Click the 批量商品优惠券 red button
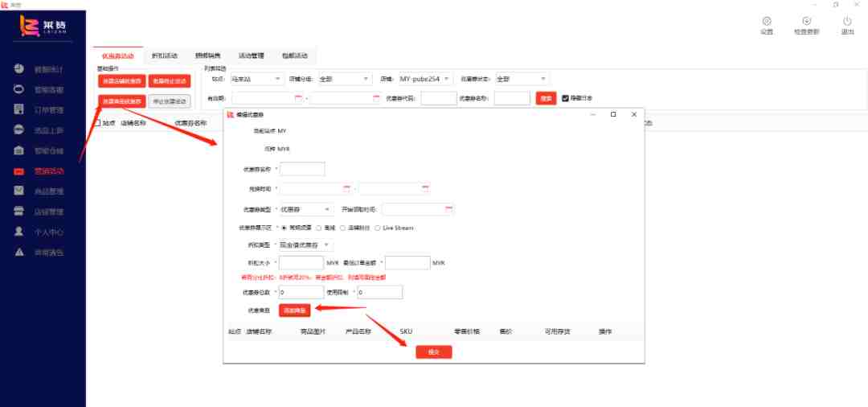Image resolution: width=868 pixels, height=407 pixels. tap(122, 101)
